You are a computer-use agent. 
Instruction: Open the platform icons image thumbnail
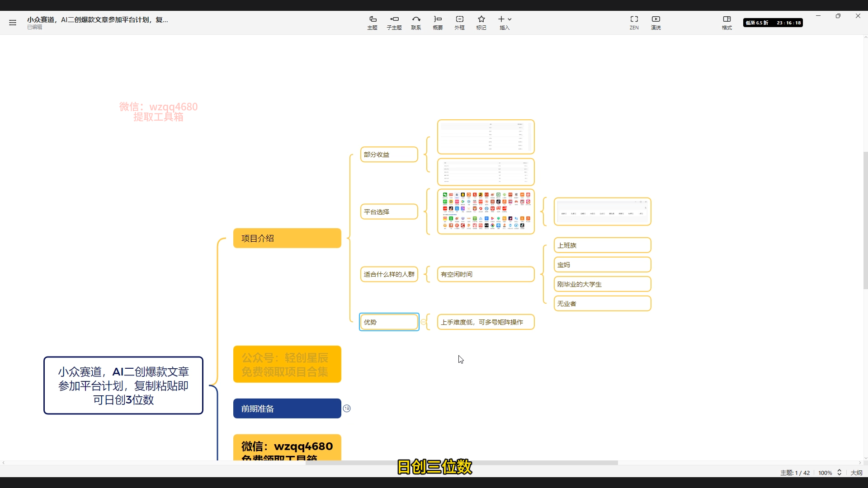pos(486,211)
